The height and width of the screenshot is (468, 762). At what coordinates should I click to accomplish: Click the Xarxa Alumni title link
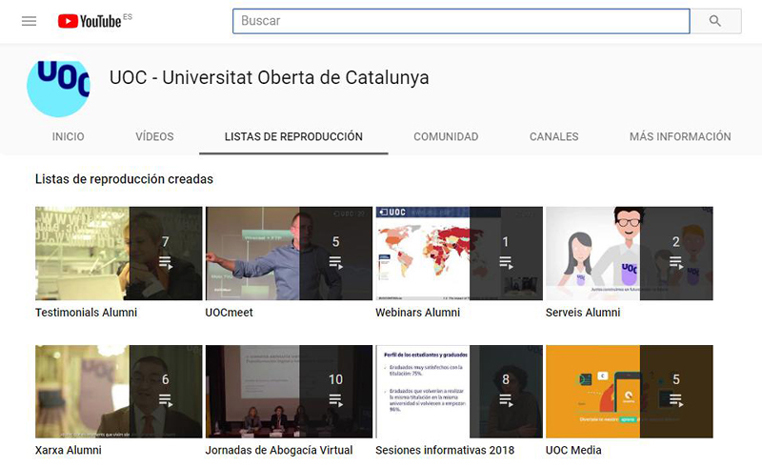coord(68,451)
